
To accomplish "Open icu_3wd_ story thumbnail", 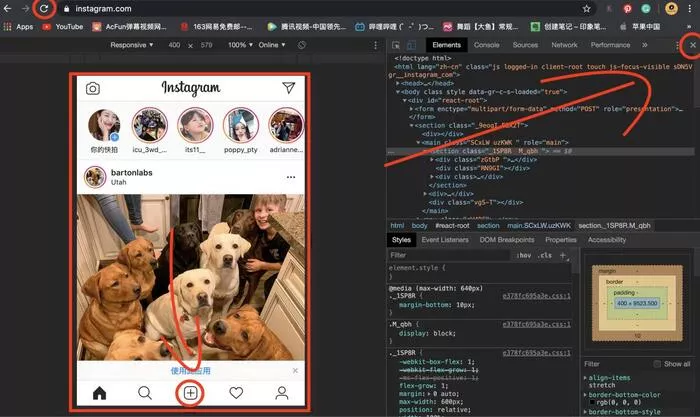I will (x=150, y=125).
